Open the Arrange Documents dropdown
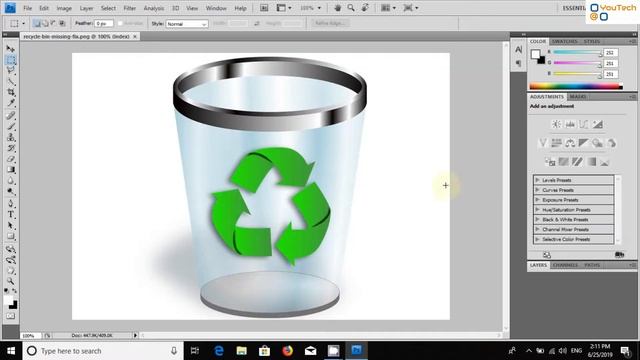 pyautogui.click(x=388, y=8)
